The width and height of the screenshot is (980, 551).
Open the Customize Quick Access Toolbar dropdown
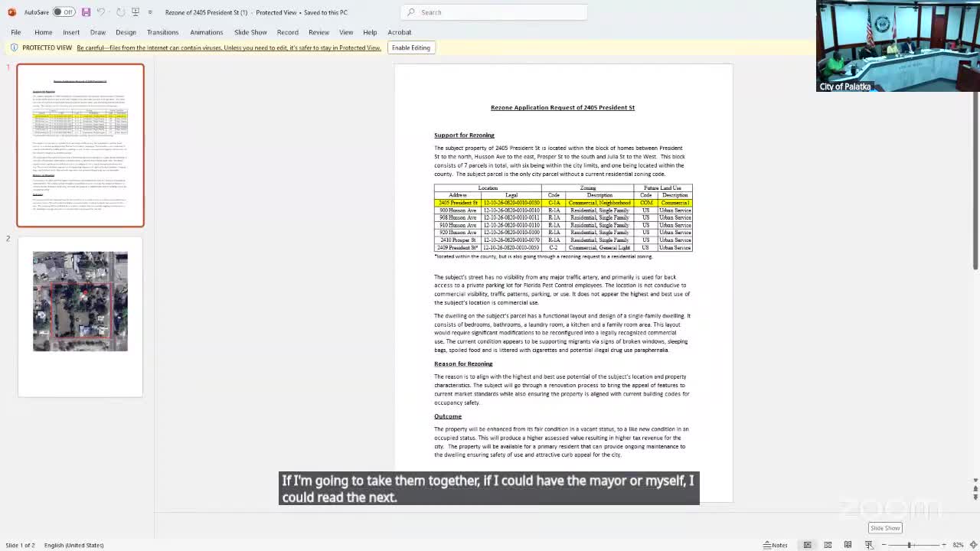click(x=150, y=12)
